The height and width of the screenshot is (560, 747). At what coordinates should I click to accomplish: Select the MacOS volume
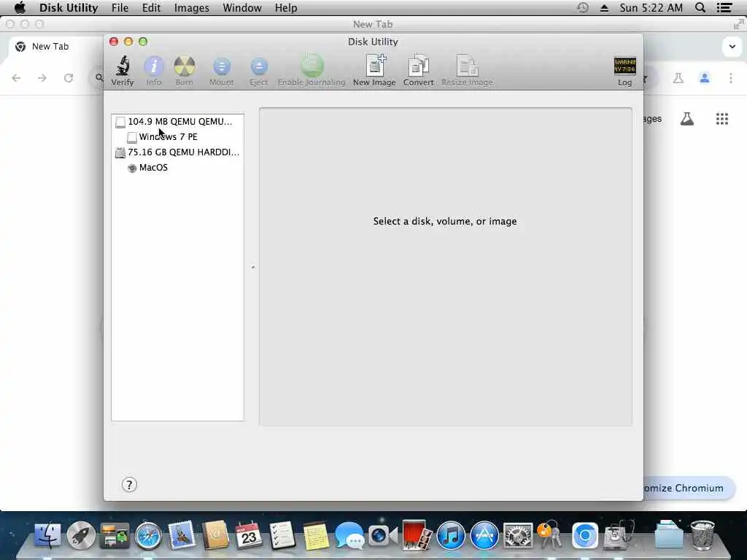click(x=178, y=167)
